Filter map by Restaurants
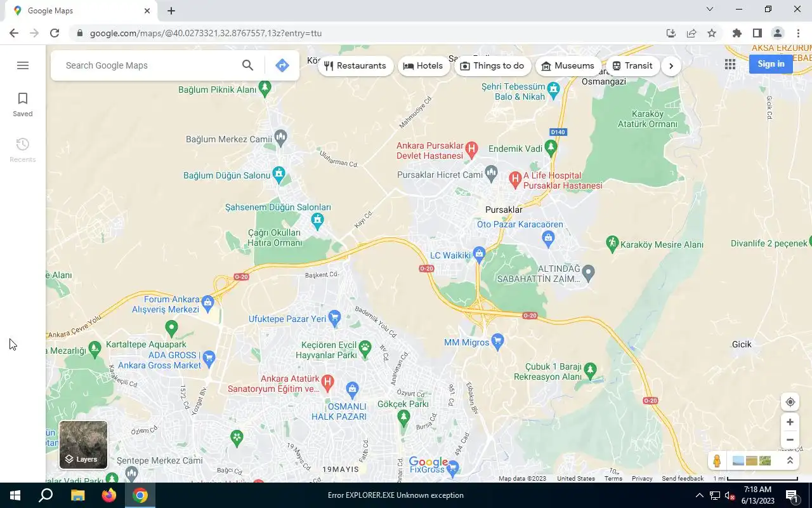 coord(355,65)
